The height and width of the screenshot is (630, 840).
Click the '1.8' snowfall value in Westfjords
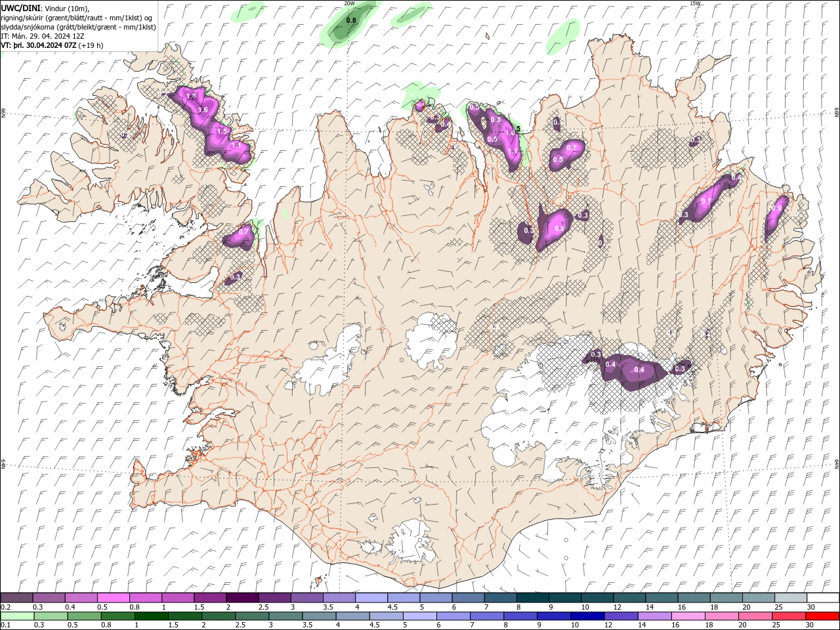pyautogui.click(x=191, y=96)
